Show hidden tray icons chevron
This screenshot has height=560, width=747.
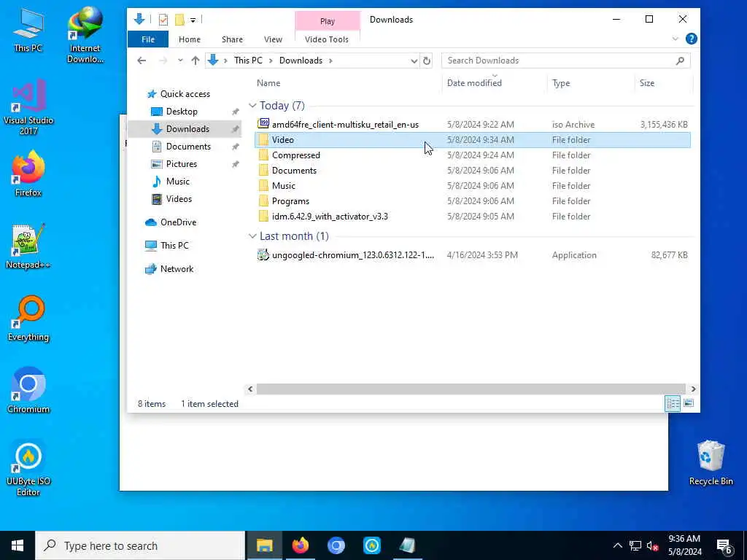point(617,545)
